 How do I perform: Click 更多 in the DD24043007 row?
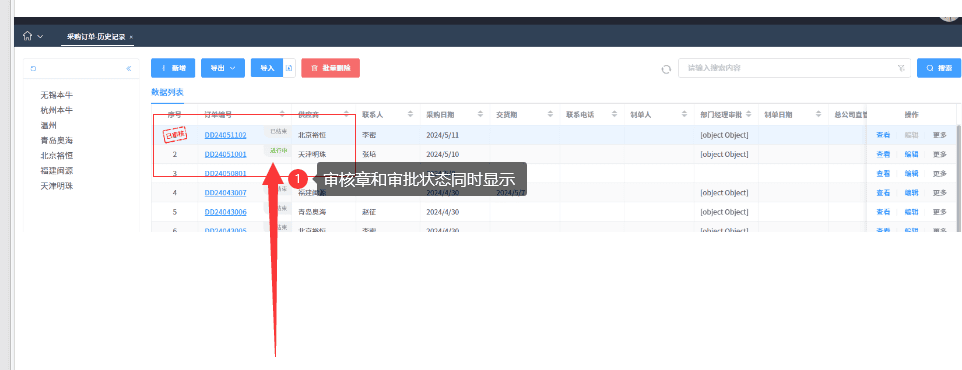click(940, 193)
